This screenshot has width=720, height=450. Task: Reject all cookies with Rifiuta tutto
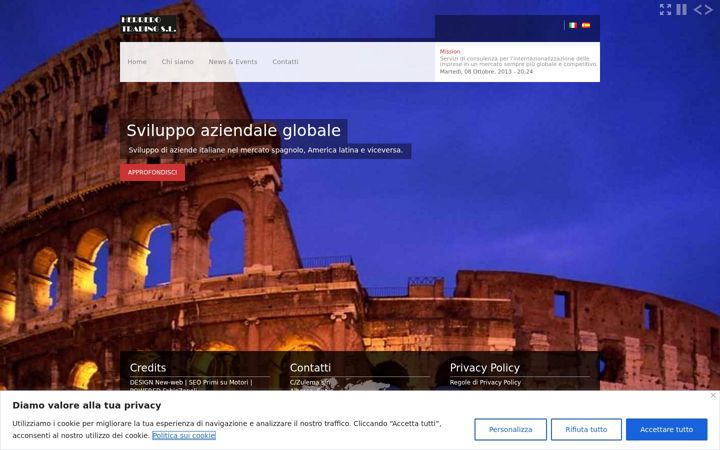[x=586, y=429]
